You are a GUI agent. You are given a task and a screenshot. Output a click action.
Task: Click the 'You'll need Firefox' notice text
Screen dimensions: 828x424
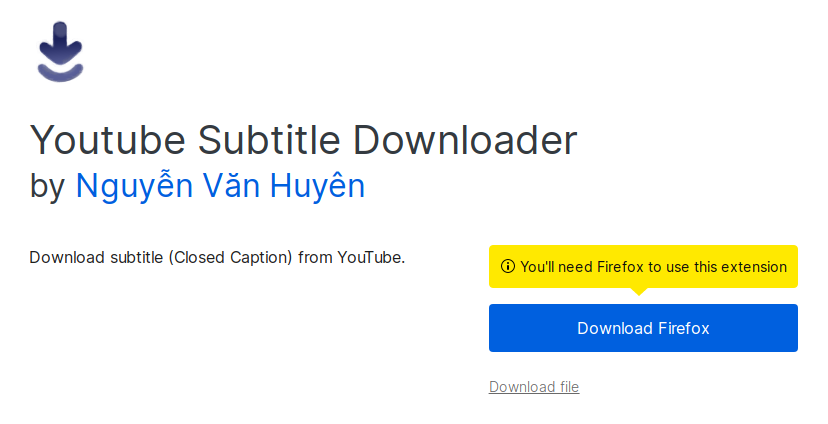pyautogui.click(x=653, y=267)
